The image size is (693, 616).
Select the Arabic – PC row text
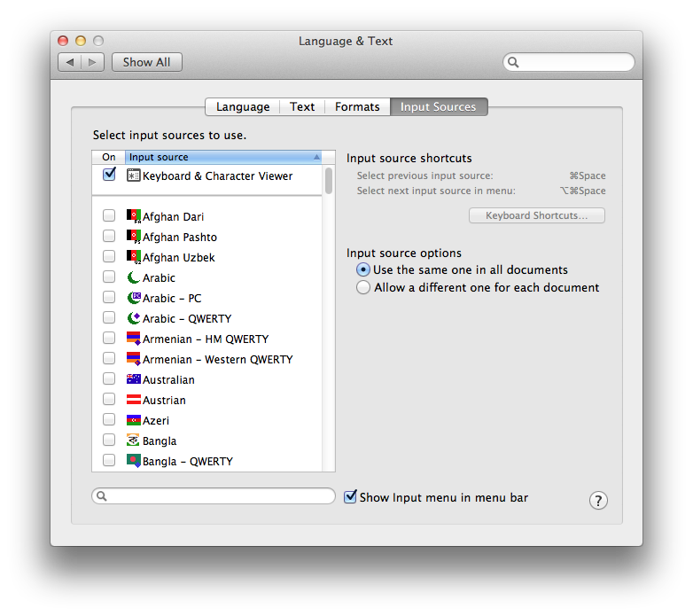[x=172, y=299]
